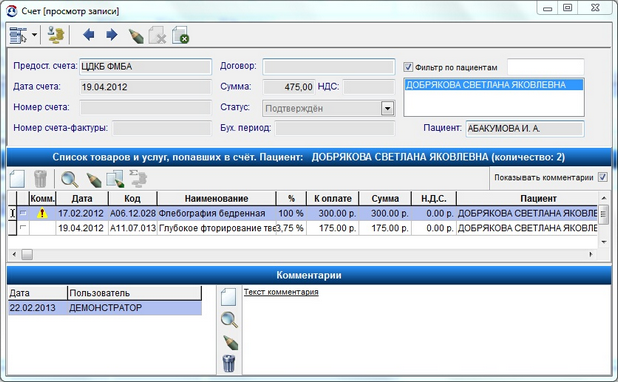
Task: Click the stamp and coins payment icon
Action: pos(56,35)
